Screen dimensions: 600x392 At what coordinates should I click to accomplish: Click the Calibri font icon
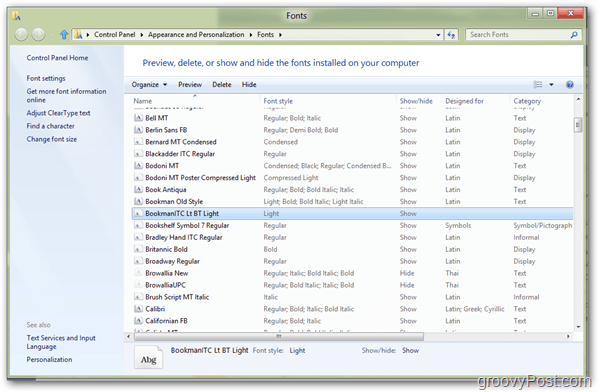click(x=139, y=309)
